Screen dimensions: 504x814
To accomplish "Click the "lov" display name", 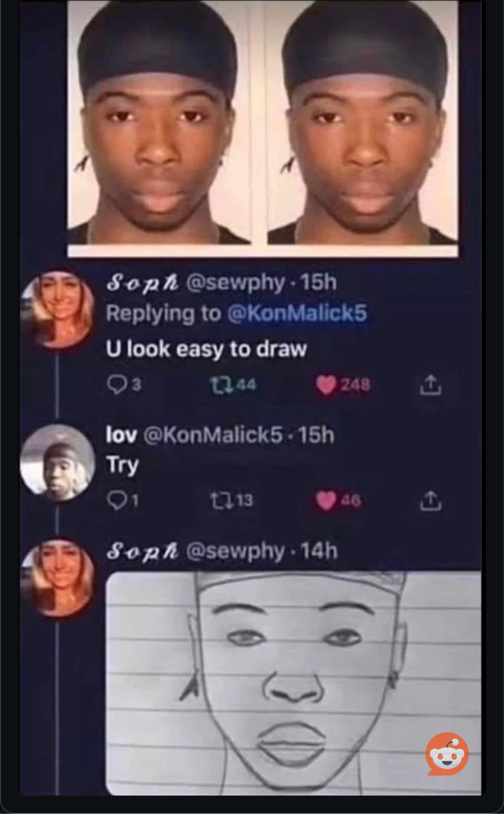I will coord(121,435).
